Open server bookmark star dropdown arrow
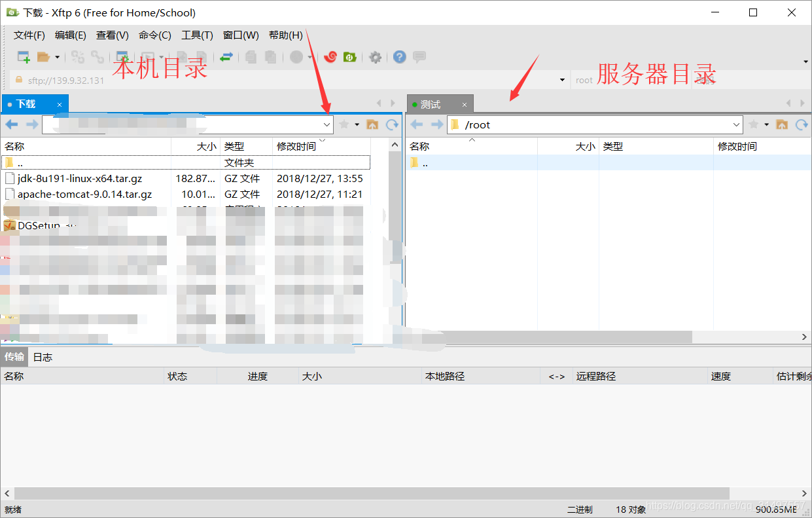 pyautogui.click(x=766, y=124)
